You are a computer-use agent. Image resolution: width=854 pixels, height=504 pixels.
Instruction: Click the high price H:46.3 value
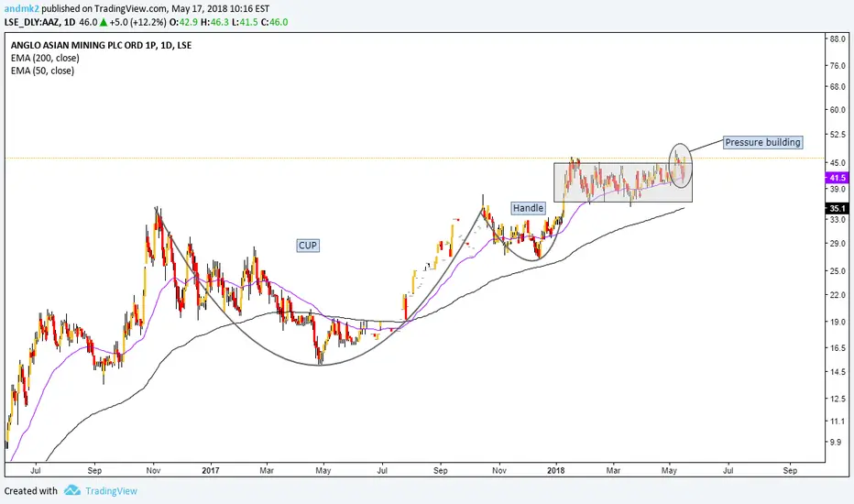(x=214, y=22)
